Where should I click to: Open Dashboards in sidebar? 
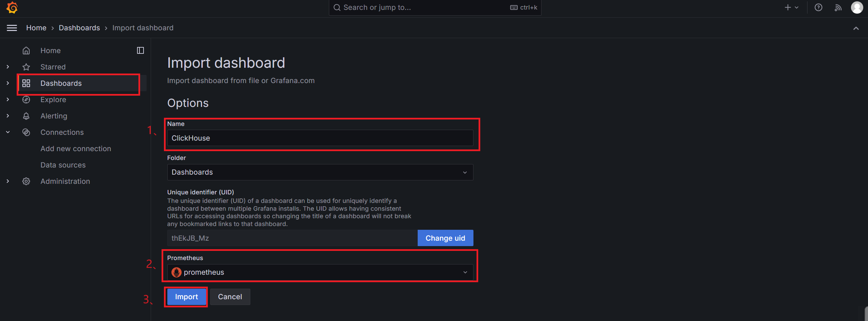[61, 83]
